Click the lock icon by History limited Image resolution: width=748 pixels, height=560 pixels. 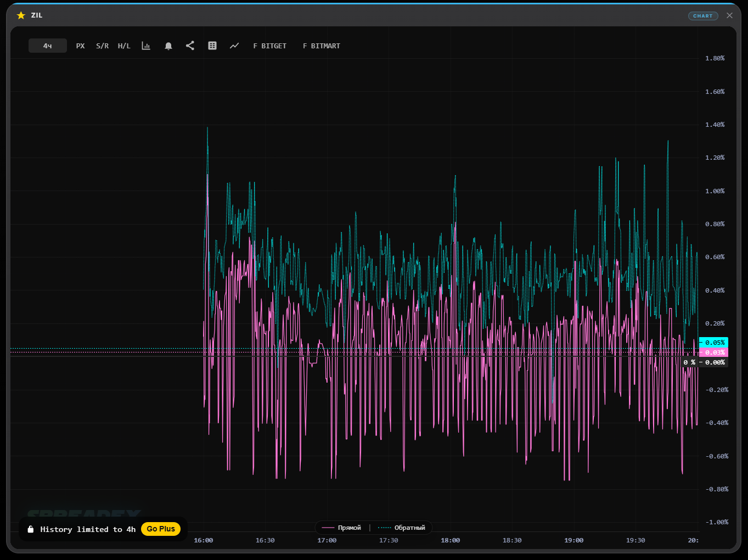(31, 529)
